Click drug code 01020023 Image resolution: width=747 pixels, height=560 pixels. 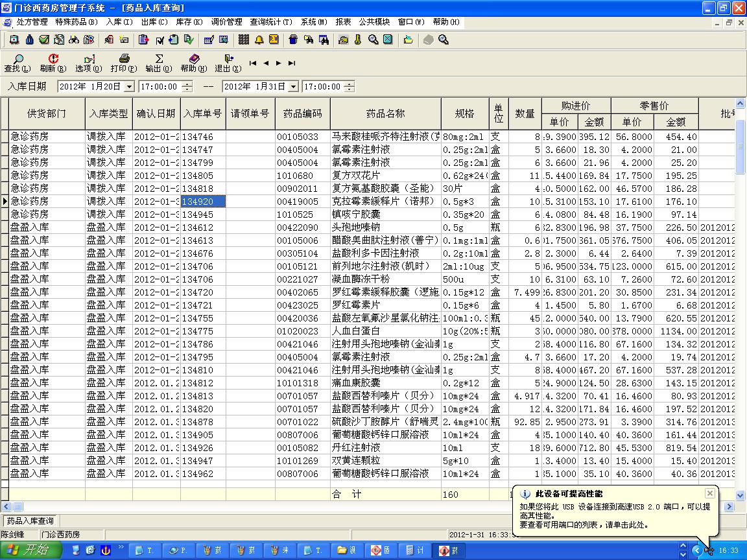(303, 331)
